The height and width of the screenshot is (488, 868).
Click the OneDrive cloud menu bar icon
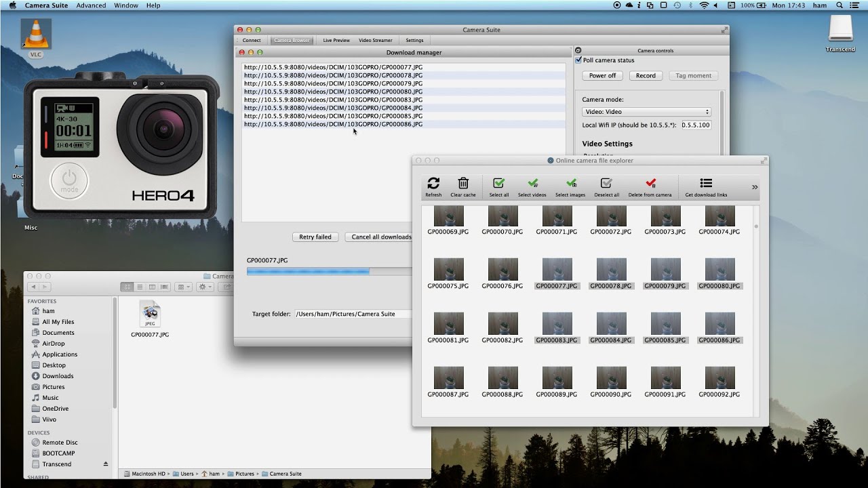coord(629,5)
